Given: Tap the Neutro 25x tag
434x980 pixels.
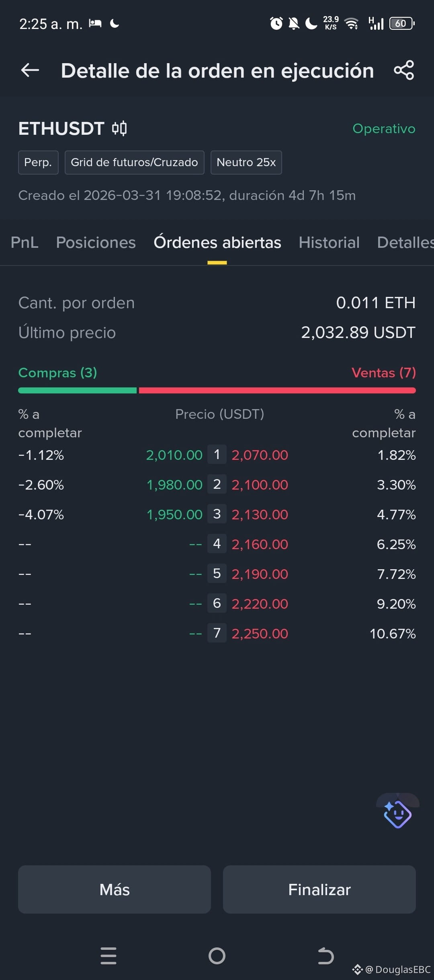Looking at the screenshot, I should click(246, 163).
